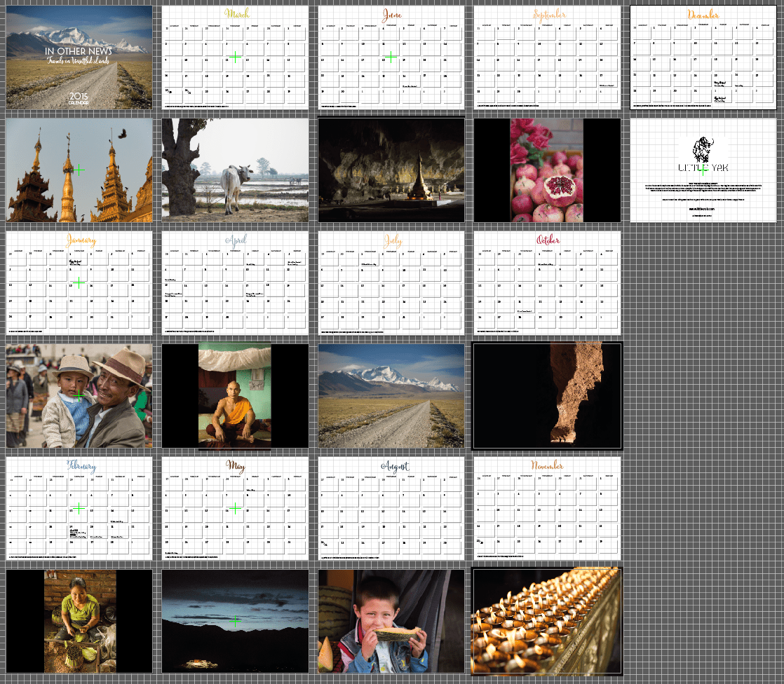The height and width of the screenshot is (684, 784).
Task: Click the August calendar page
Action: point(391,508)
